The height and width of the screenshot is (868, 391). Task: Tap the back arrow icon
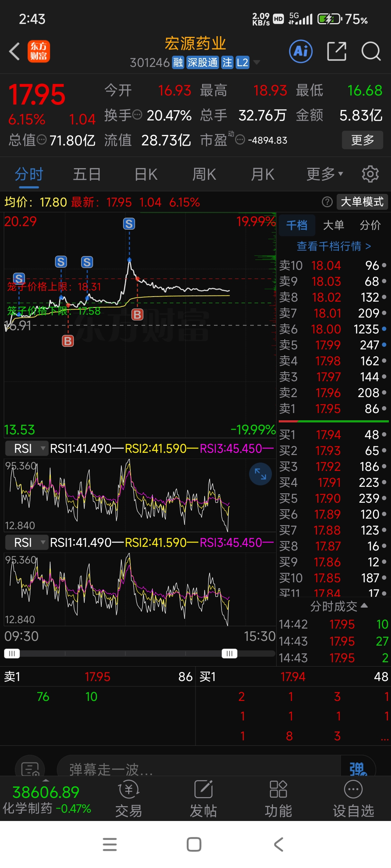click(14, 51)
